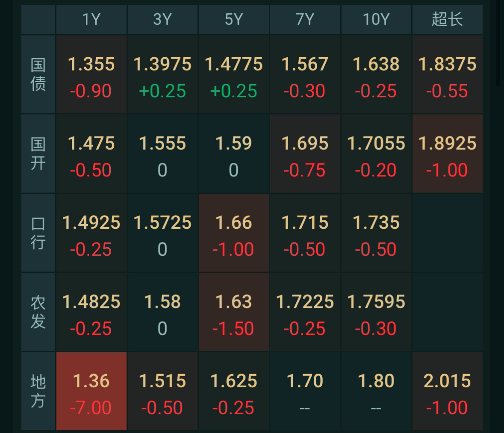Open the 国债 1Y cell showing 1.355
Viewport: 504px width, 433px height.
pos(91,75)
